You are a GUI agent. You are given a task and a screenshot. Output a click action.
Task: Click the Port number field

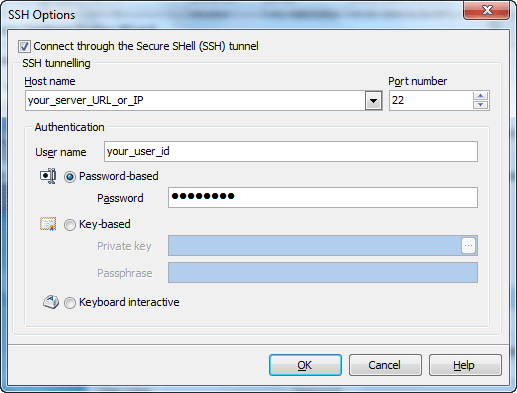431,100
